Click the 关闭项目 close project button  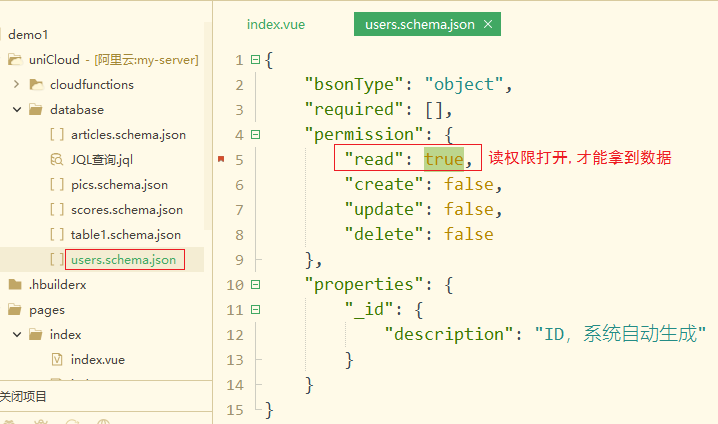pyautogui.click(x=23, y=396)
